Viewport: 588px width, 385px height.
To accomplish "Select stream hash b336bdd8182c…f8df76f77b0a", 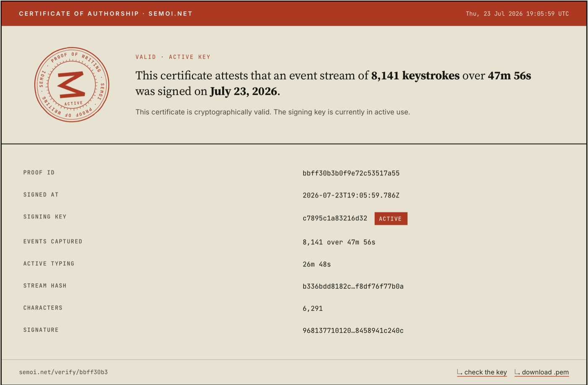I will point(353,286).
